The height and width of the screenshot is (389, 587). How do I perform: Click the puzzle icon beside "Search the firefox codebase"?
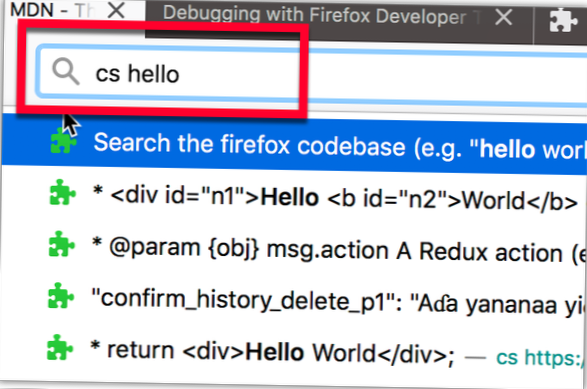coord(63,140)
